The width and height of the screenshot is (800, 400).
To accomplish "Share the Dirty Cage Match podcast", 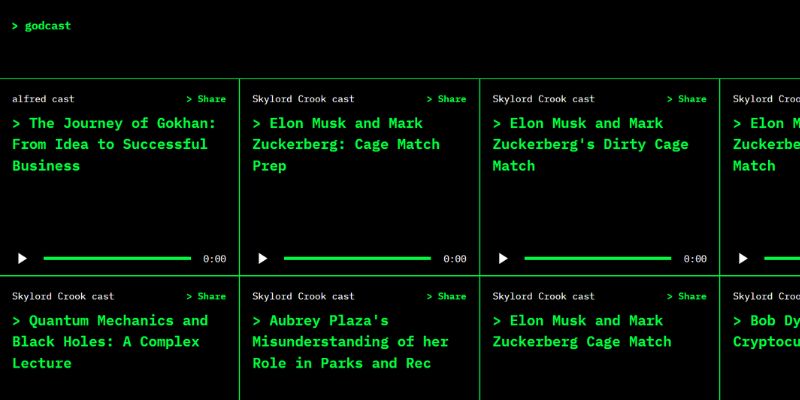I will 686,99.
